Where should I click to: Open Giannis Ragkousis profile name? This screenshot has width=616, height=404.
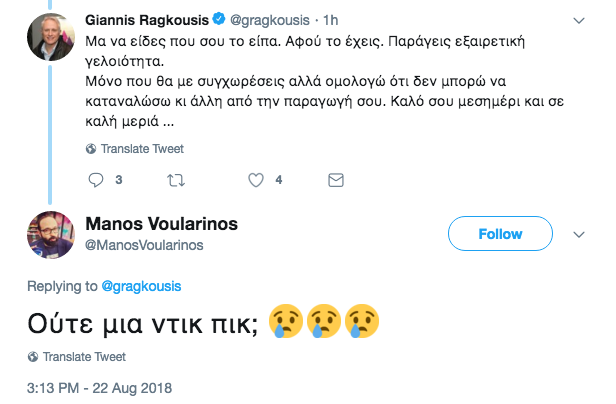click(147, 20)
